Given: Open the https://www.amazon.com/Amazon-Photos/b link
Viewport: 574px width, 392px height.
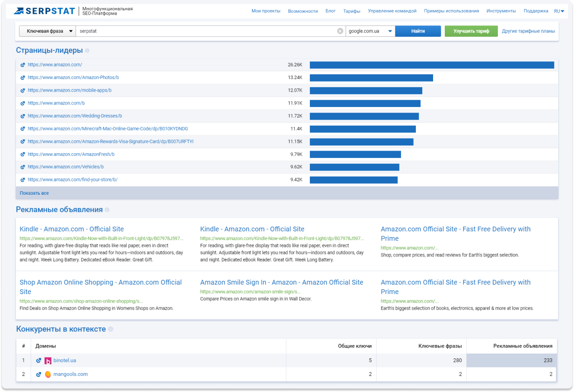Looking at the screenshot, I should (73, 78).
